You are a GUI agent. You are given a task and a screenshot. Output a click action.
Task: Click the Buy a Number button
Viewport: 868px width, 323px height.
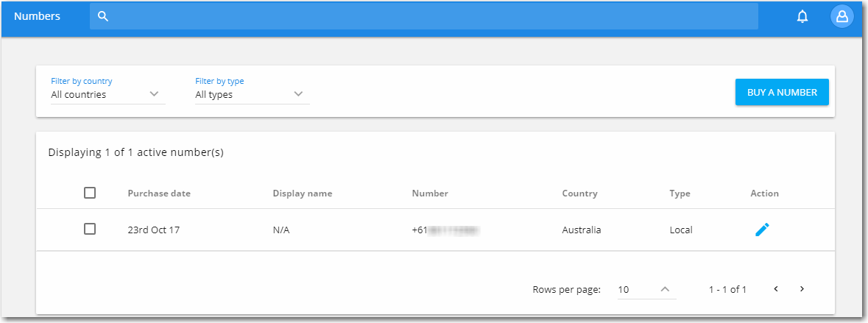pos(782,93)
